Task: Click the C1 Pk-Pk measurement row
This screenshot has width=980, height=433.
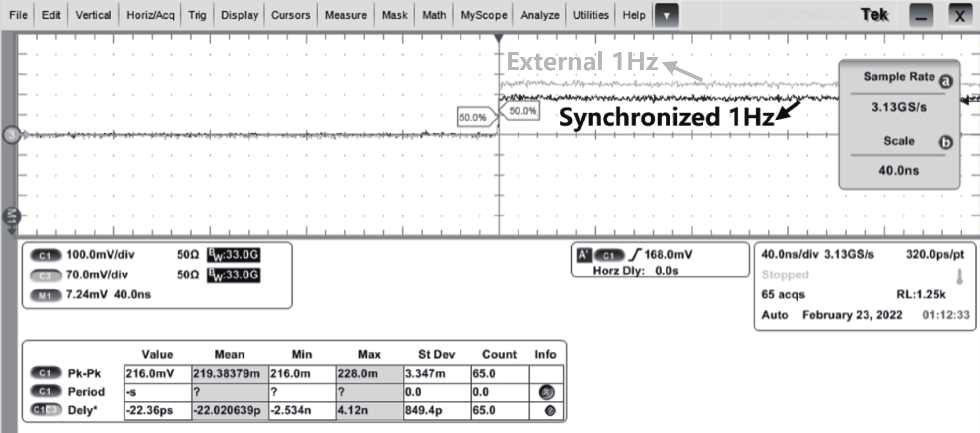Action: [84, 374]
